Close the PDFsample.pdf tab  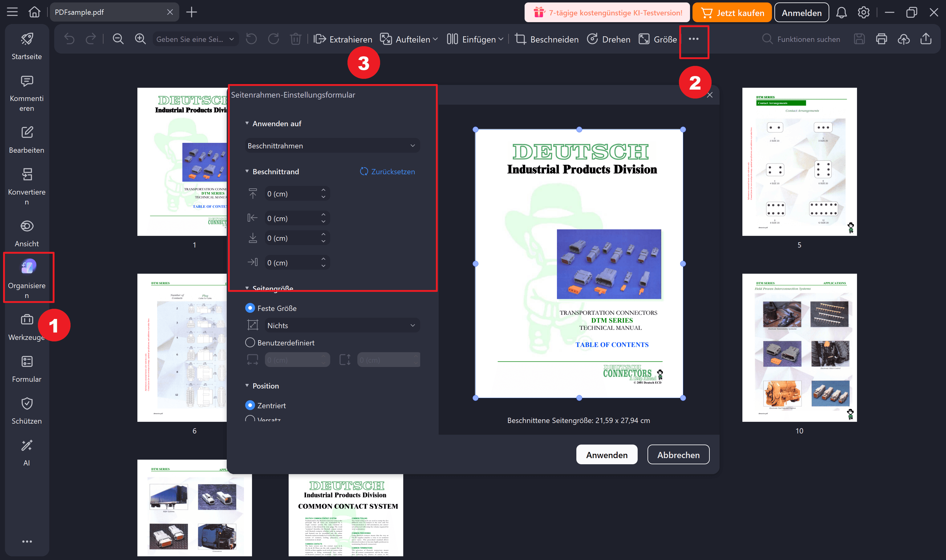pos(170,12)
